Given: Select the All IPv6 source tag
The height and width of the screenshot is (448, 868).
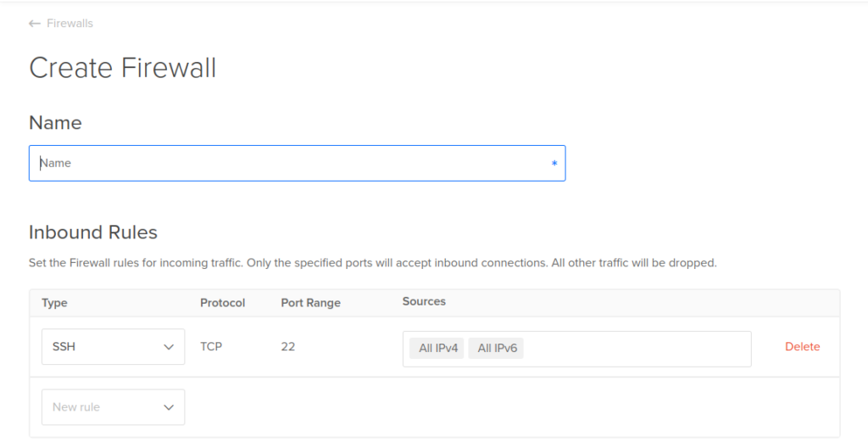Looking at the screenshot, I should coord(496,348).
